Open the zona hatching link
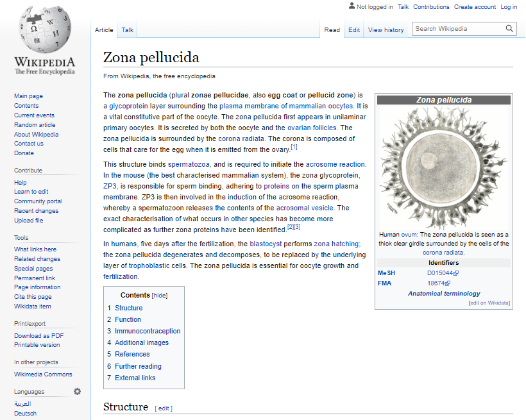 (x=336, y=244)
